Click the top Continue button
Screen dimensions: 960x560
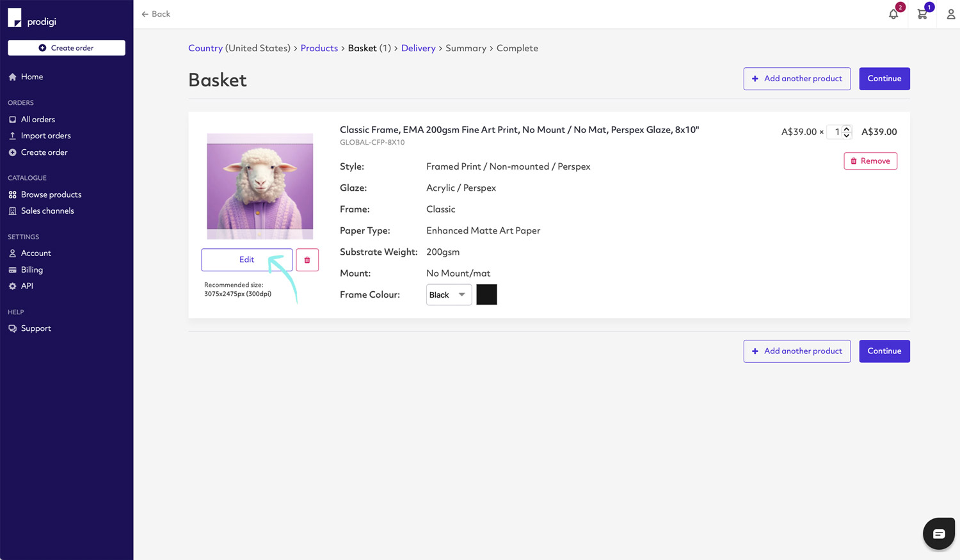[884, 79]
